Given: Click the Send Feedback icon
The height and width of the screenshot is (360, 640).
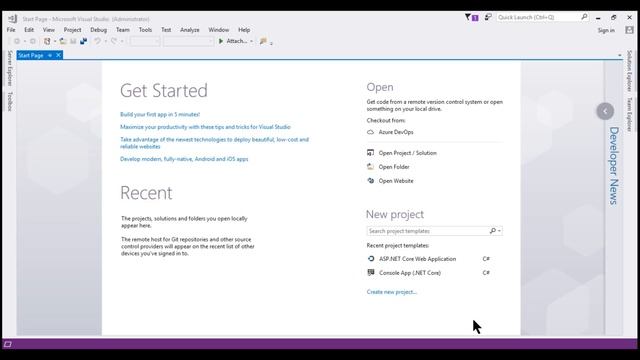Looking at the screenshot, I should pyautogui.click(x=488, y=17).
